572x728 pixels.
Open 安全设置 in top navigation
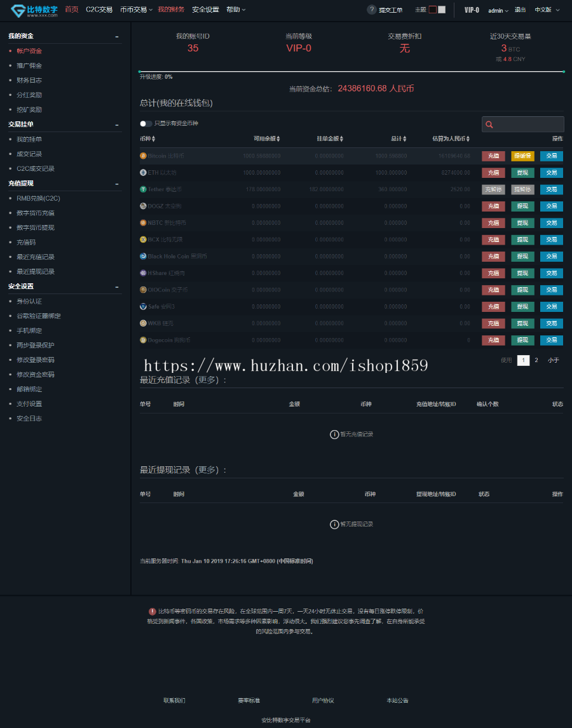[x=205, y=10]
